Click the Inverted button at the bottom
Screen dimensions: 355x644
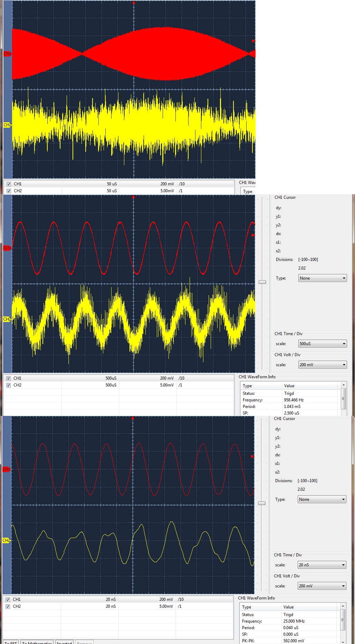(64, 642)
